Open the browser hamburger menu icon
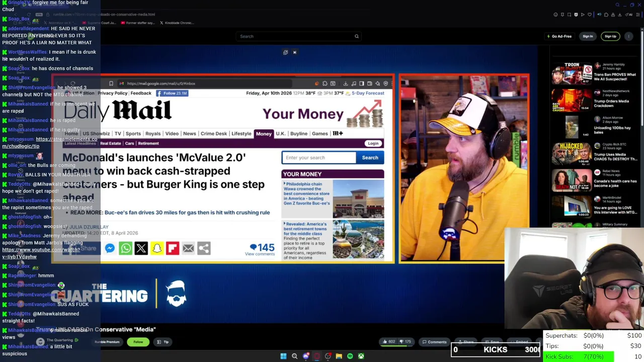Image resolution: width=644 pixels, height=362 pixels. pyautogui.click(x=638, y=15)
